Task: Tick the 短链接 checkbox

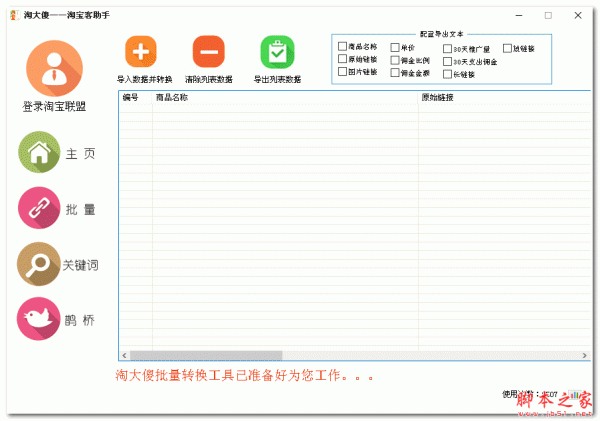Action: [507, 48]
